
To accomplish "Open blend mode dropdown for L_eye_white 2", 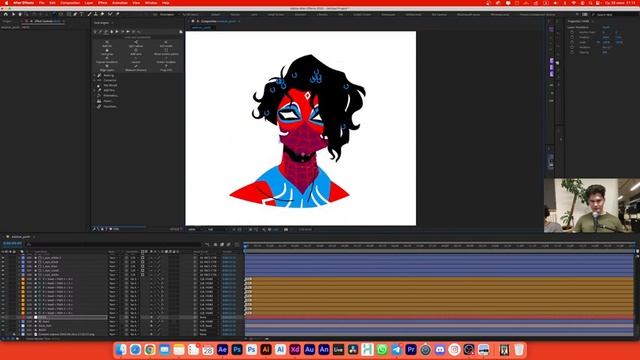I will coord(113,258).
